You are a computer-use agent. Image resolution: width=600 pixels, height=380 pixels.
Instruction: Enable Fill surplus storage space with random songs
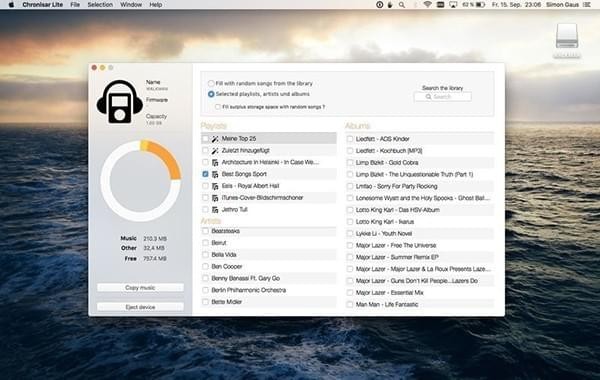click(218, 107)
